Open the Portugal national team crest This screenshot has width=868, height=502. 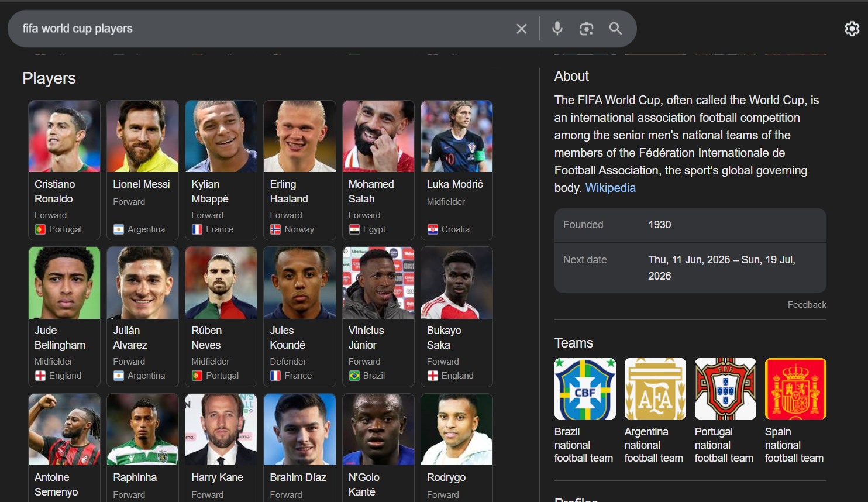[725, 389]
